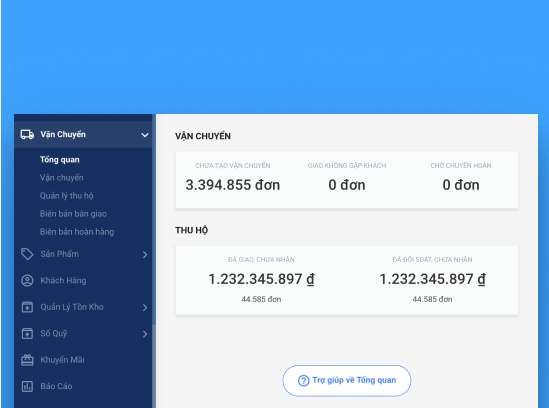Image resolution: width=549 pixels, height=408 pixels.
Task: Click amount under Đã đối soát, chưa nhận
Action: (x=432, y=279)
